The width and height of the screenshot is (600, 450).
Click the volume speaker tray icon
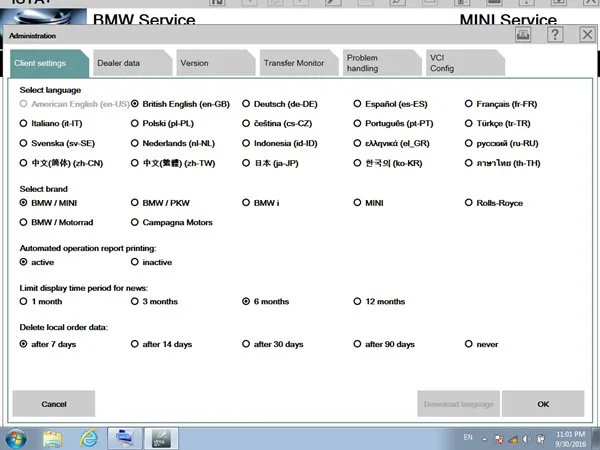[x=527, y=439]
